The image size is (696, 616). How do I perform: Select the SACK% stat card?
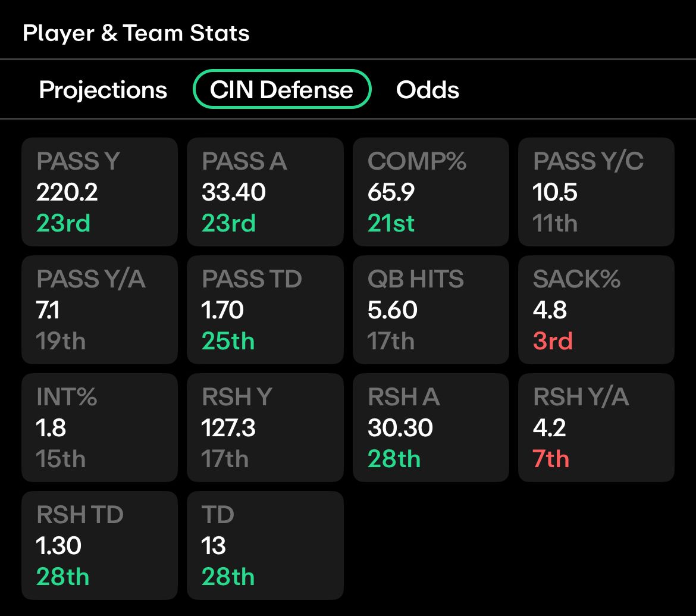point(596,309)
